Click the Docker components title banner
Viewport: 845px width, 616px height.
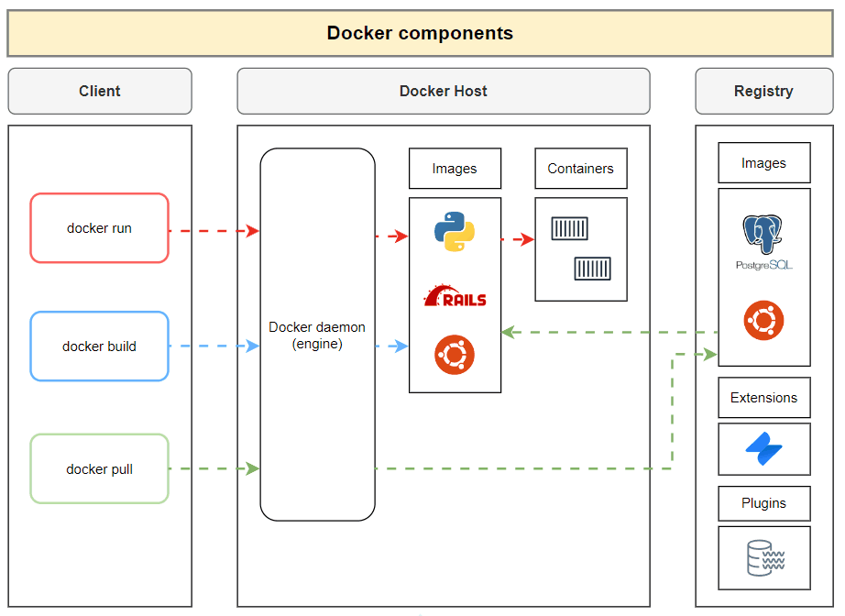point(421,33)
